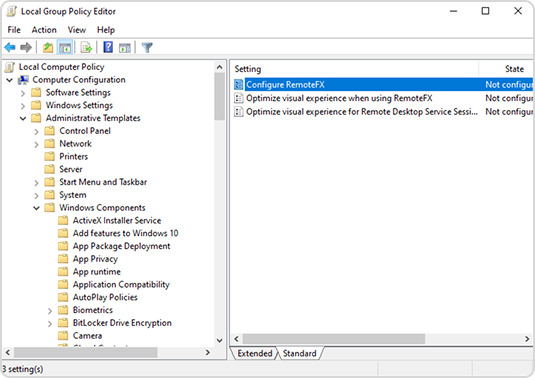
Task: Open the File menu
Action: coord(14,30)
